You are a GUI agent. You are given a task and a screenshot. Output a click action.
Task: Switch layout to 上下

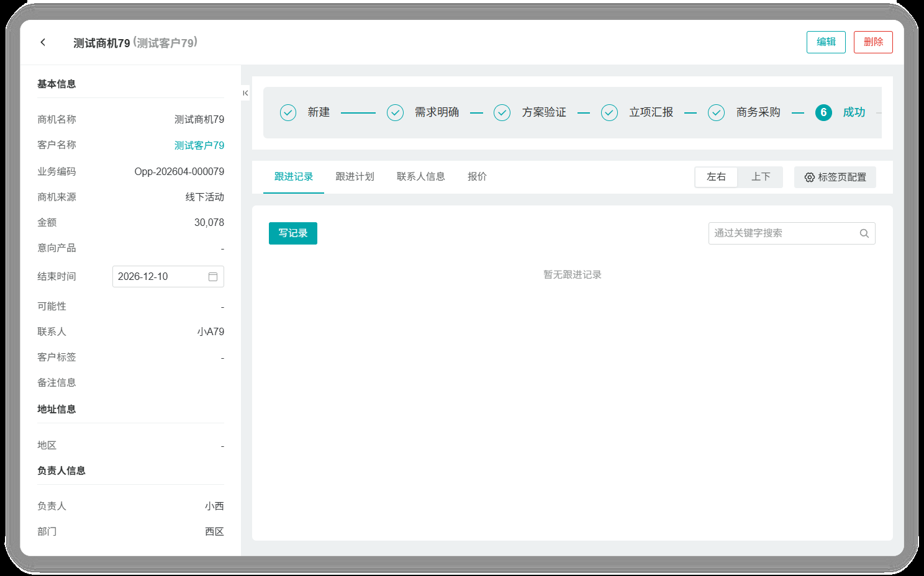point(761,177)
